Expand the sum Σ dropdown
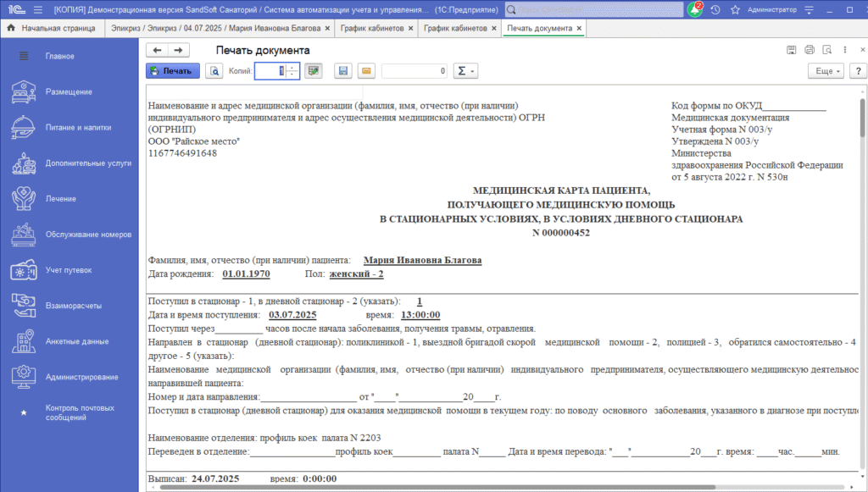Screen dimensions: 868x492 (466, 71)
